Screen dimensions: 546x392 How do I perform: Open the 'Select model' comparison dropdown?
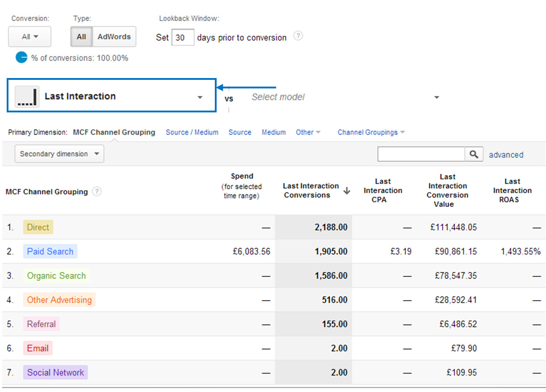click(345, 97)
